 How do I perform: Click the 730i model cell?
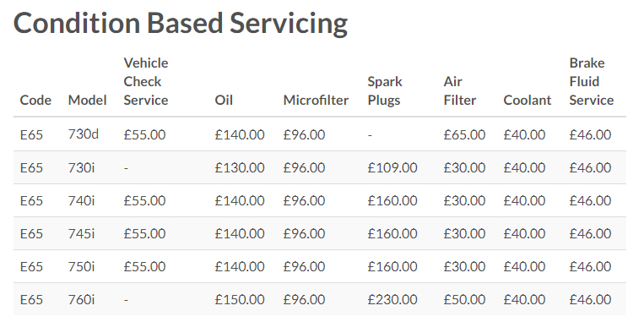81,167
